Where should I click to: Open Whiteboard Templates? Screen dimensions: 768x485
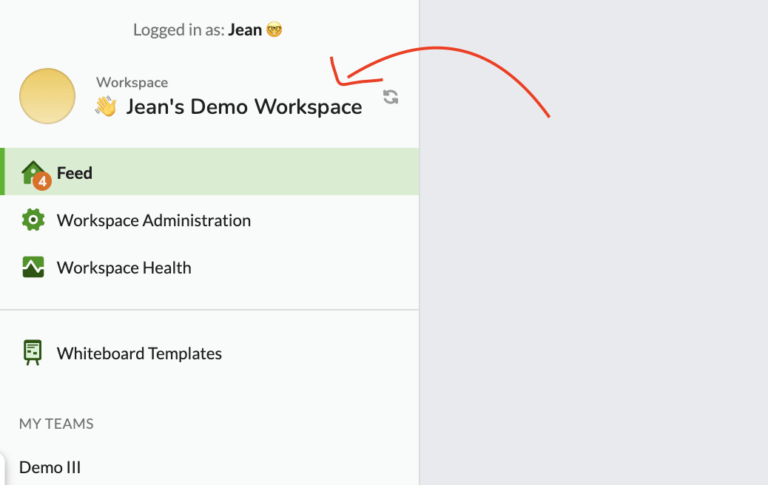pos(210,353)
